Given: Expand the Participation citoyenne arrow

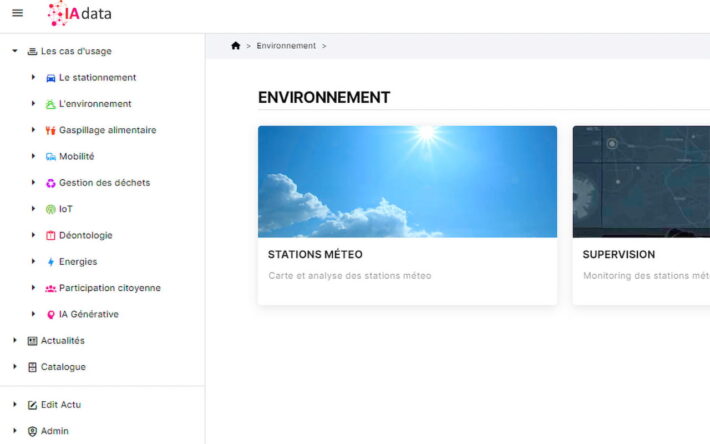Looking at the screenshot, I should tap(33, 287).
